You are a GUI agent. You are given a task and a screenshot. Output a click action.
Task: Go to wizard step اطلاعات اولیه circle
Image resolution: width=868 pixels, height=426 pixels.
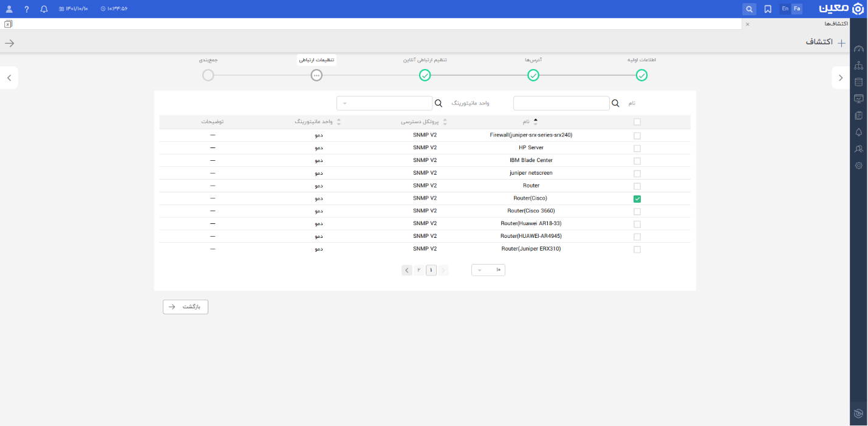coord(641,75)
